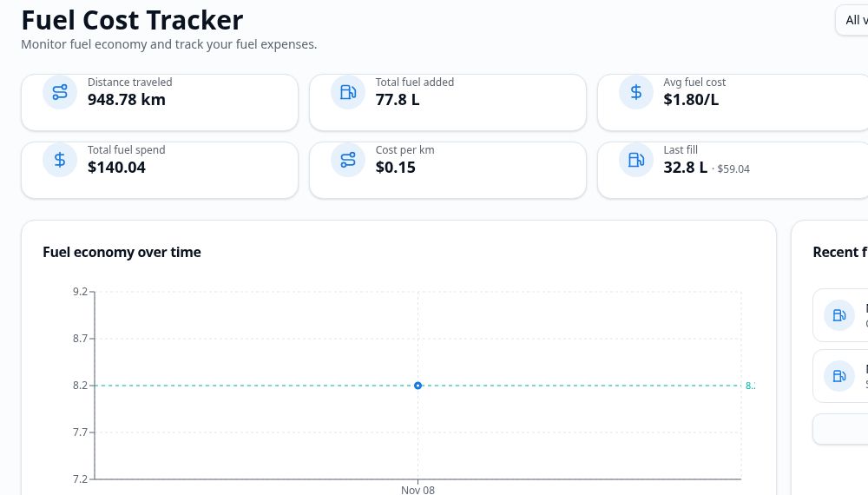
Task: Click the route icon beside Cost per km
Action: pyautogui.click(x=348, y=160)
